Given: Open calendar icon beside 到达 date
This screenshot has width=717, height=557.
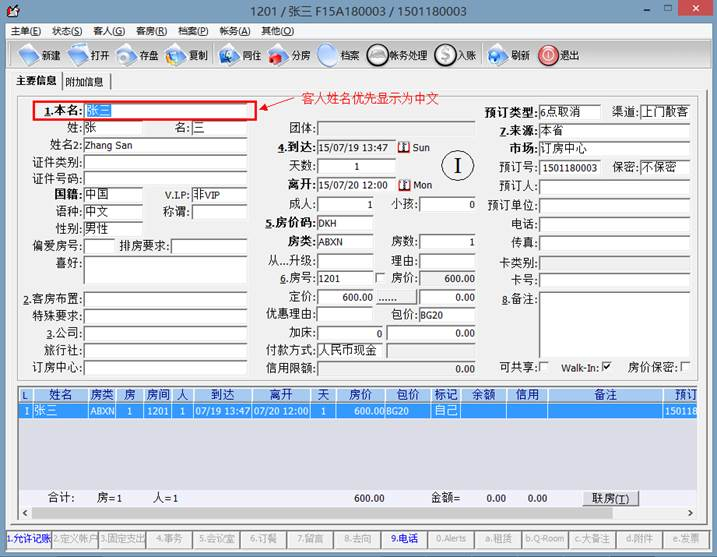Looking at the screenshot, I should pos(404,147).
